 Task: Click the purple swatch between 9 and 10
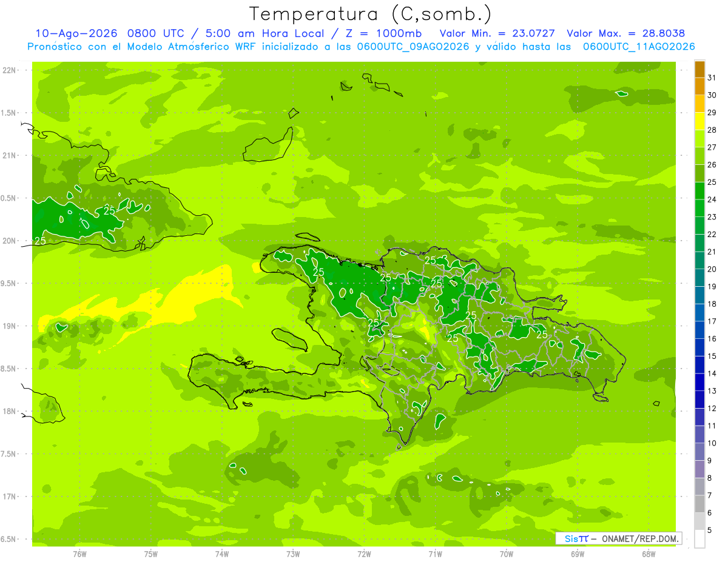[x=699, y=452]
